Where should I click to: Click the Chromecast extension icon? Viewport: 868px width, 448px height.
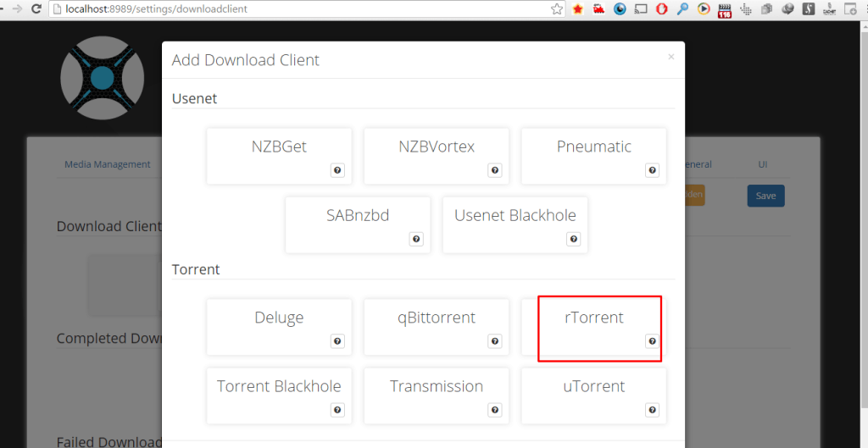pos(641,9)
